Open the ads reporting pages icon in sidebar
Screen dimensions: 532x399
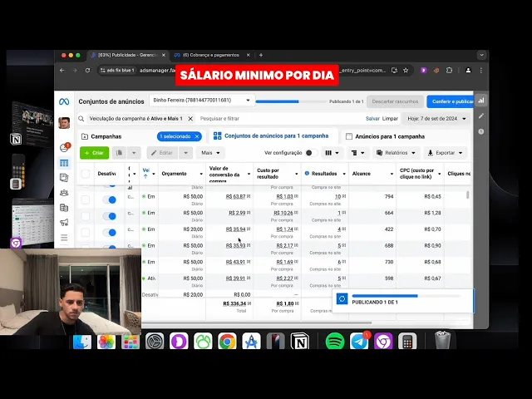click(x=64, y=178)
